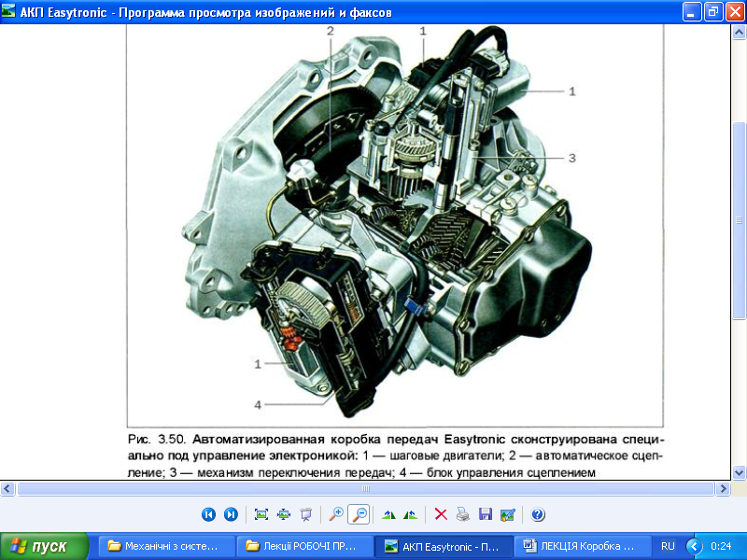Click horizontal scrollbar left arrow

click(x=7, y=488)
